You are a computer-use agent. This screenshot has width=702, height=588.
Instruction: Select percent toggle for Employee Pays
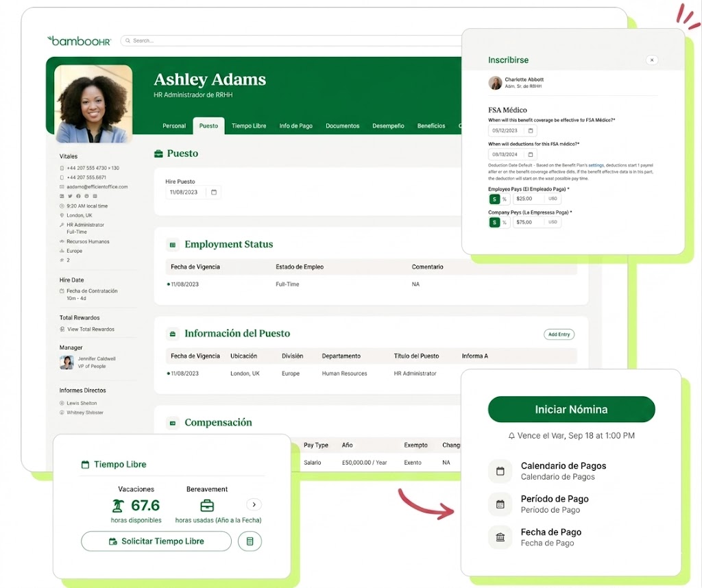(x=505, y=199)
